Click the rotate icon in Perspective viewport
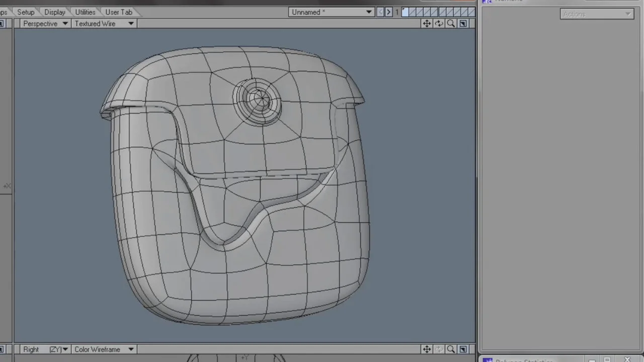The width and height of the screenshot is (644, 362). (439, 24)
